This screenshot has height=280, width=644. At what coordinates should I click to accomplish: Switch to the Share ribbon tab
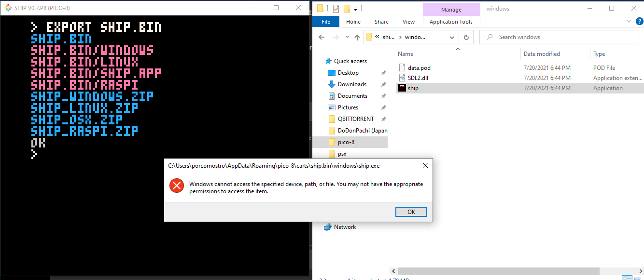(381, 22)
